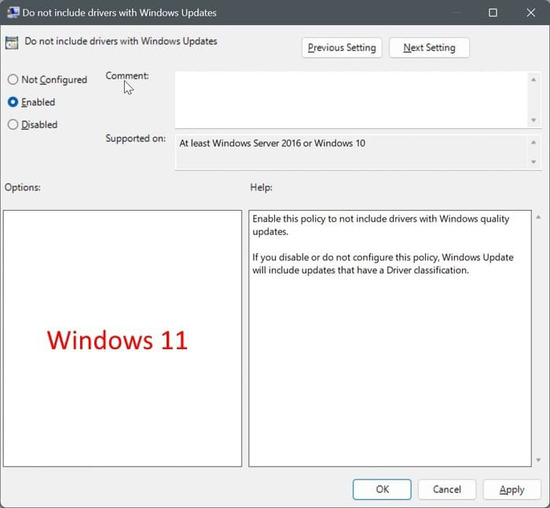
Task: Click Help panel scroll down arrow
Action: point(538,460)
